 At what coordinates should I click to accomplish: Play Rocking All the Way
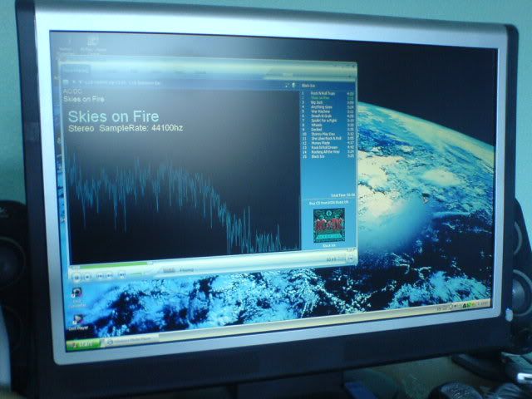(328, 152)
